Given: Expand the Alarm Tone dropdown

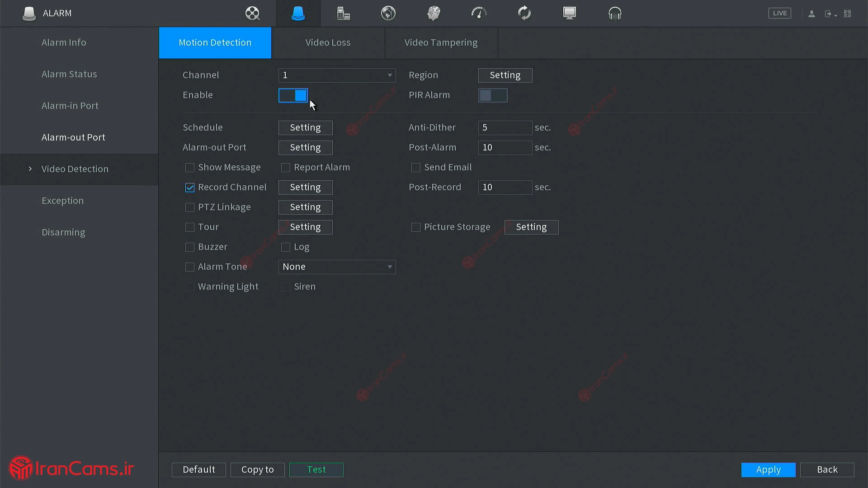Looking at the screenshot, I should pyautogui.click(x=337, y=267).
